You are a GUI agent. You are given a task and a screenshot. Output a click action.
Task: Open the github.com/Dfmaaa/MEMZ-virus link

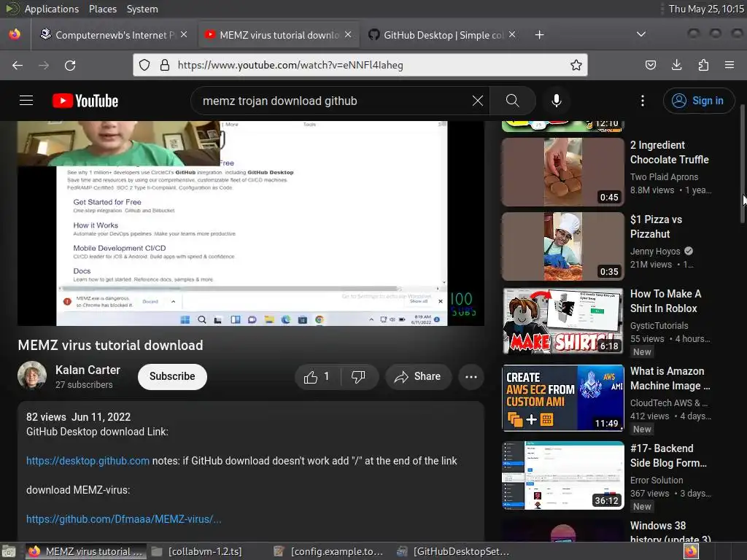123,519
